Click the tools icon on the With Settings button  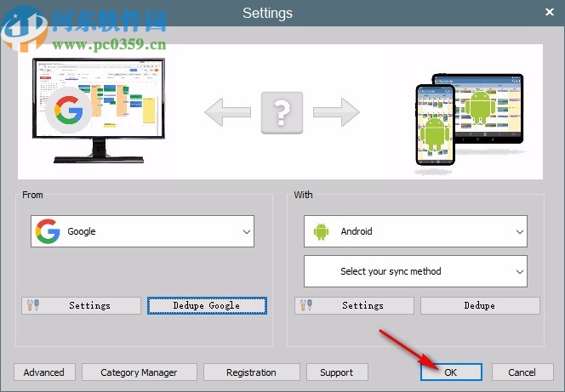coord(306,305)
